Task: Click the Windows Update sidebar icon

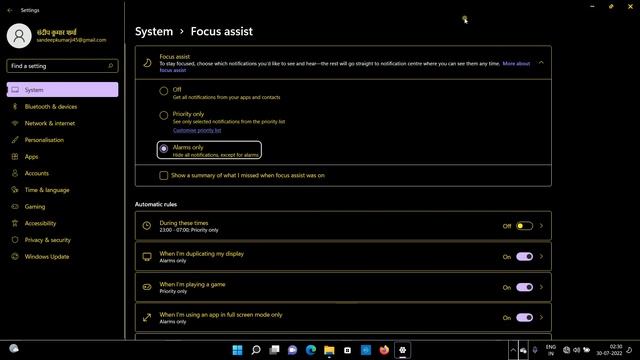Action: (x=15, y=257)
